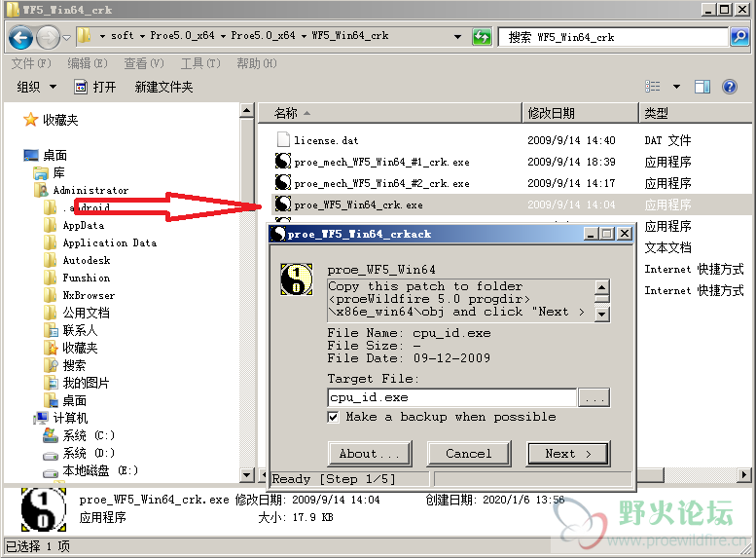The height and width of the screenshot is (558, 756).
Task: Select 公用文档 folder in tree
Action: pos(77,313)
